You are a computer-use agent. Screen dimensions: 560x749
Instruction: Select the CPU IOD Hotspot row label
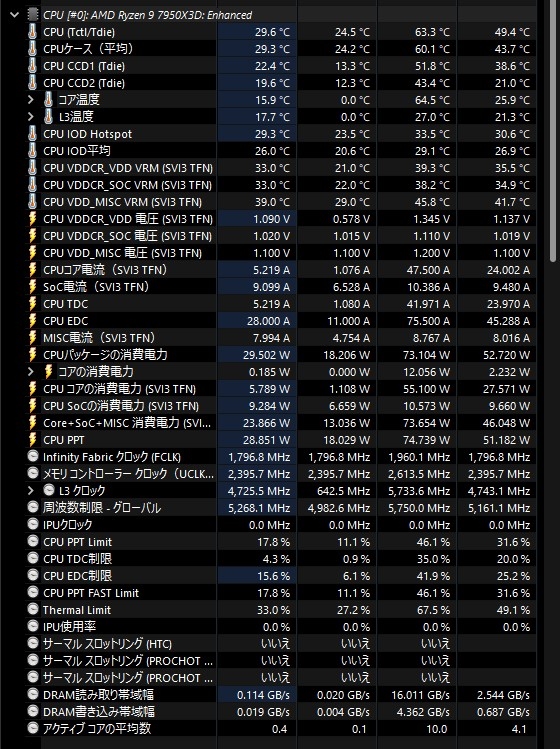pos(87,134)
